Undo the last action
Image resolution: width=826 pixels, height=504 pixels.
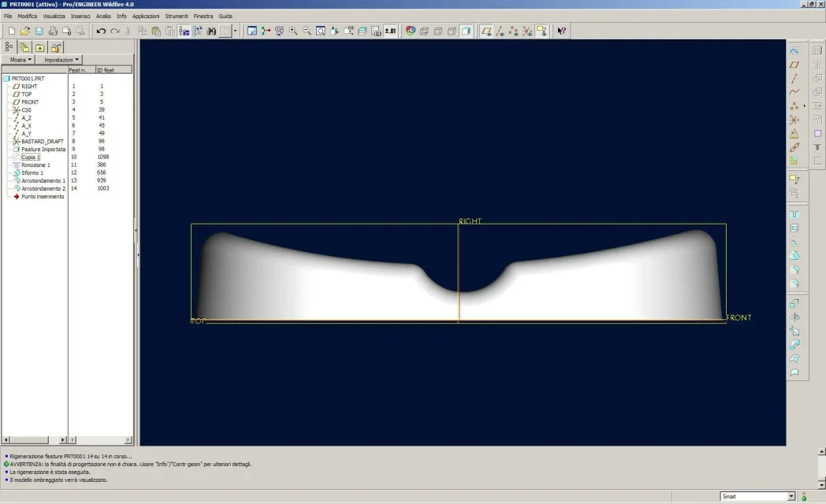pyautogui.click(x=101, y=31)
